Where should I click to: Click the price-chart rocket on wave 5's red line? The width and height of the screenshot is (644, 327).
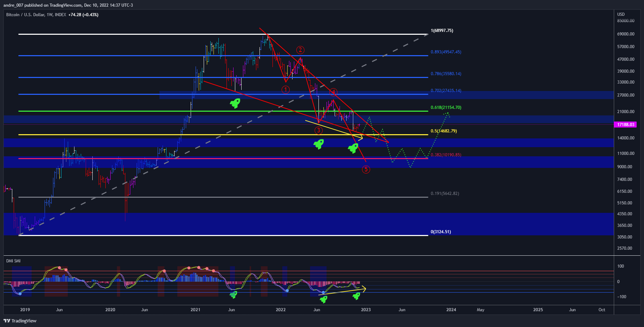point(353,148)
